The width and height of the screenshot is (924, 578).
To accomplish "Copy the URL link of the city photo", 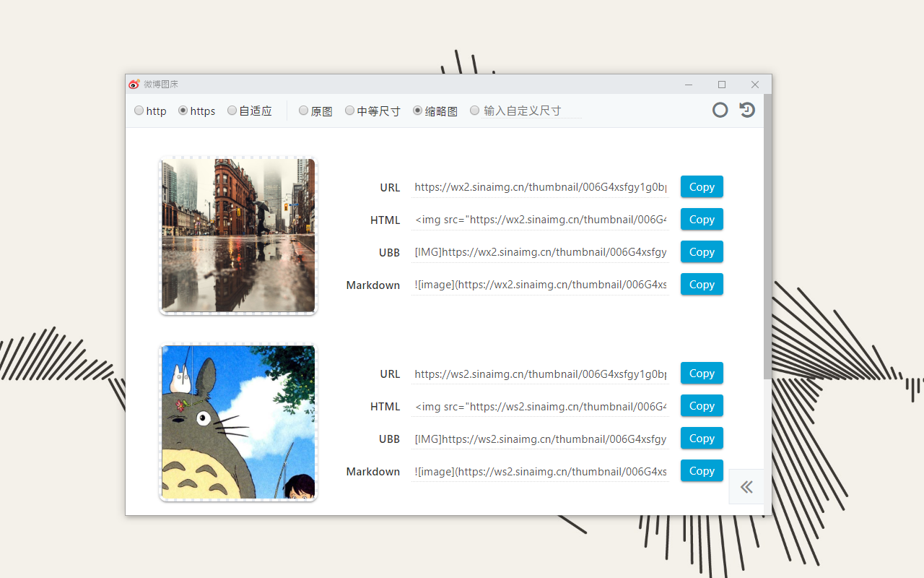I will (701, 186).
